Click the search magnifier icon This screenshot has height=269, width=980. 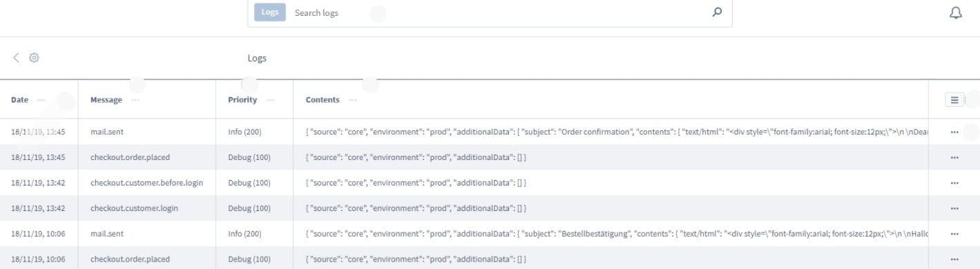717,12
